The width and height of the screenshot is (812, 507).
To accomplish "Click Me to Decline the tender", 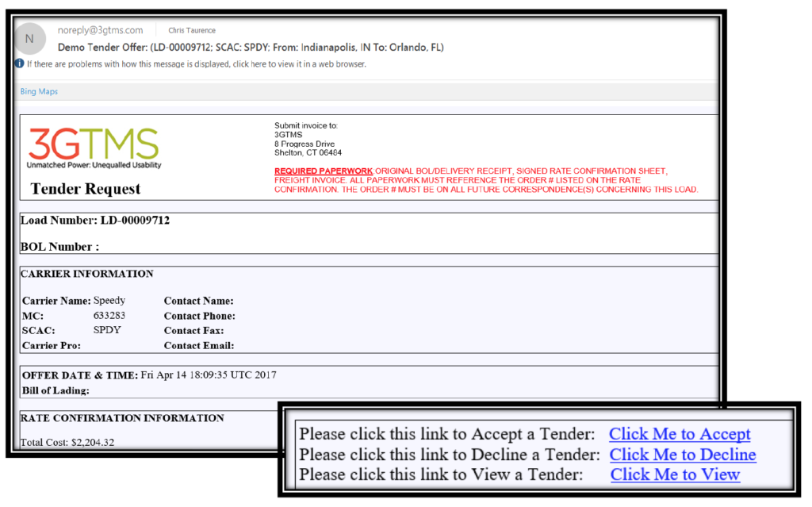I will point(682,455).
